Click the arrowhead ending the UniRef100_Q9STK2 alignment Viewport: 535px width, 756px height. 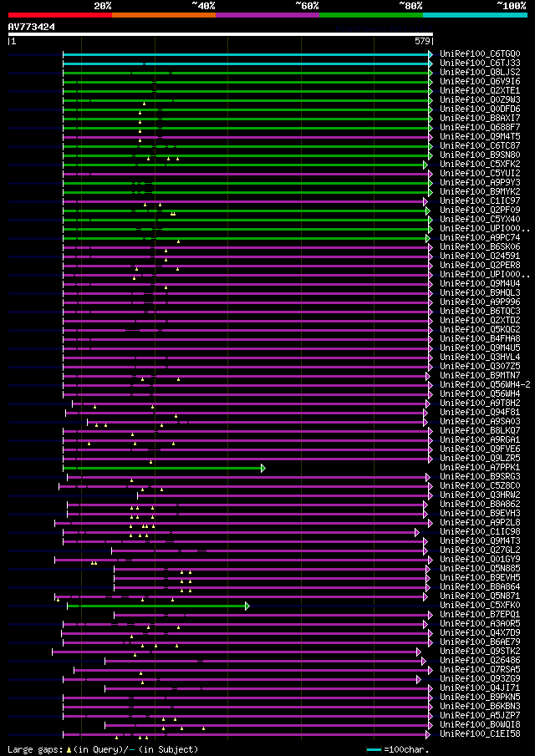[419, 652]
